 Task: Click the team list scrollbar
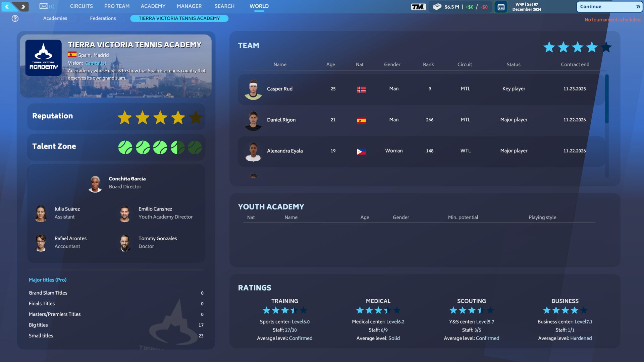(607, 99)
